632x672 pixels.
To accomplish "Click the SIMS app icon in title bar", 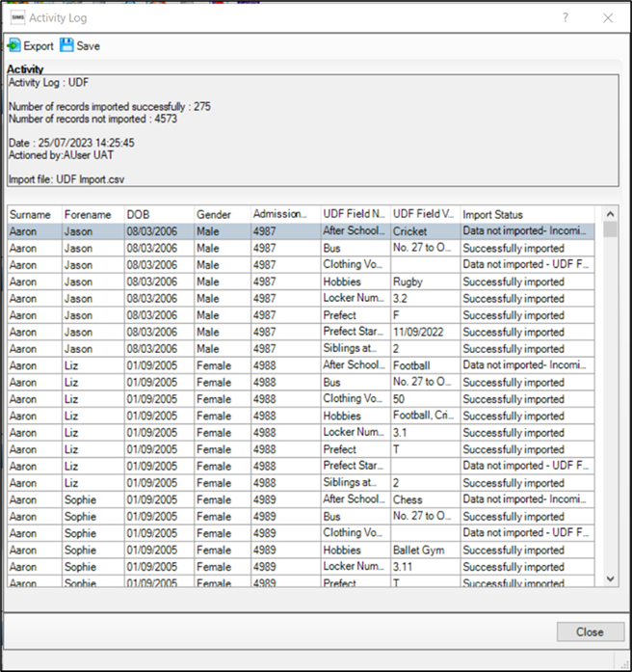I will coord(16,17).
